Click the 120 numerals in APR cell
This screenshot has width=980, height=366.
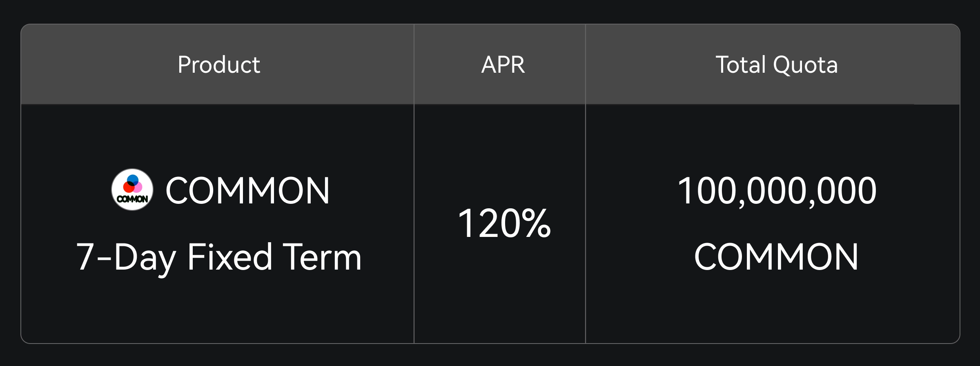(490, 223)
